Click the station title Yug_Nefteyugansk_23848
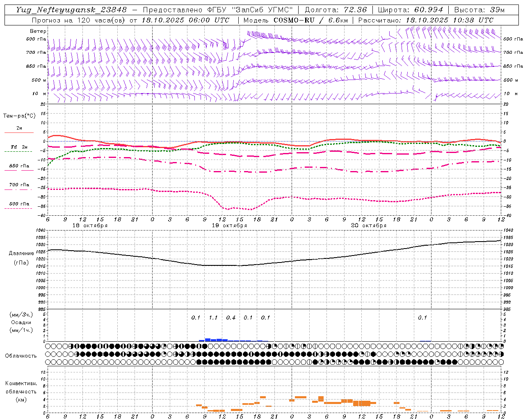 (x=71, y=10)
